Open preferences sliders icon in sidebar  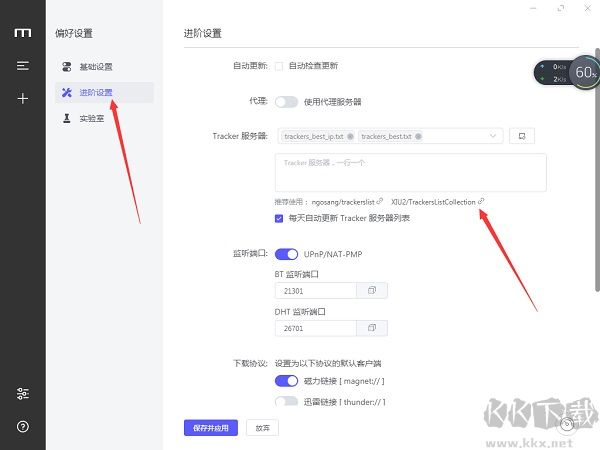point(23,393)
